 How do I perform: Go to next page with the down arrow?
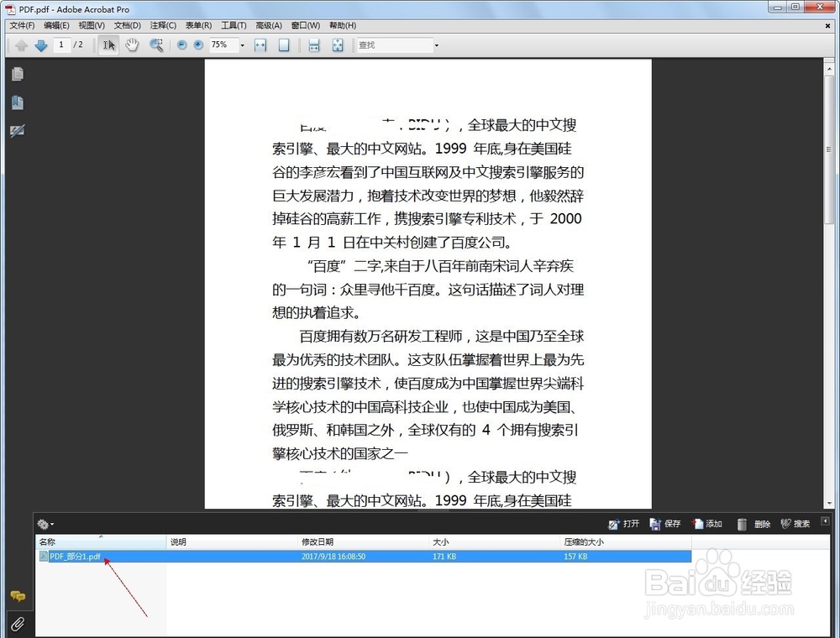[x=41, y=45]
